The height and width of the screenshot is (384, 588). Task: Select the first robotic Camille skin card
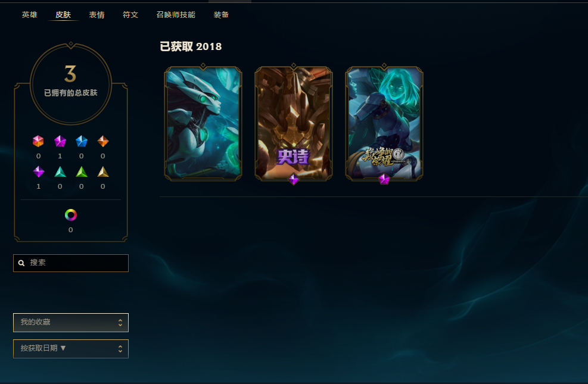click(203, 124)
